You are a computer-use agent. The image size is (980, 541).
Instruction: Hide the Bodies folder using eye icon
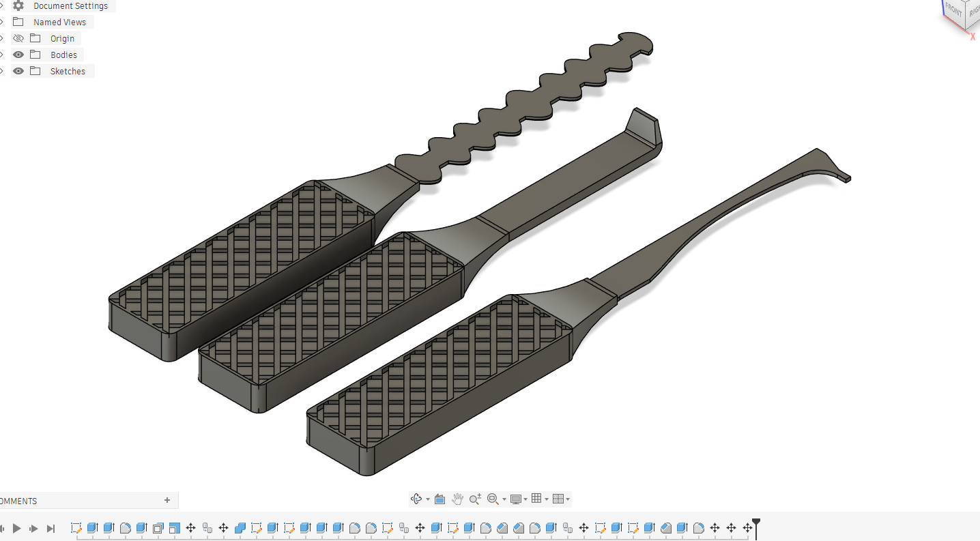coord(18,55)
